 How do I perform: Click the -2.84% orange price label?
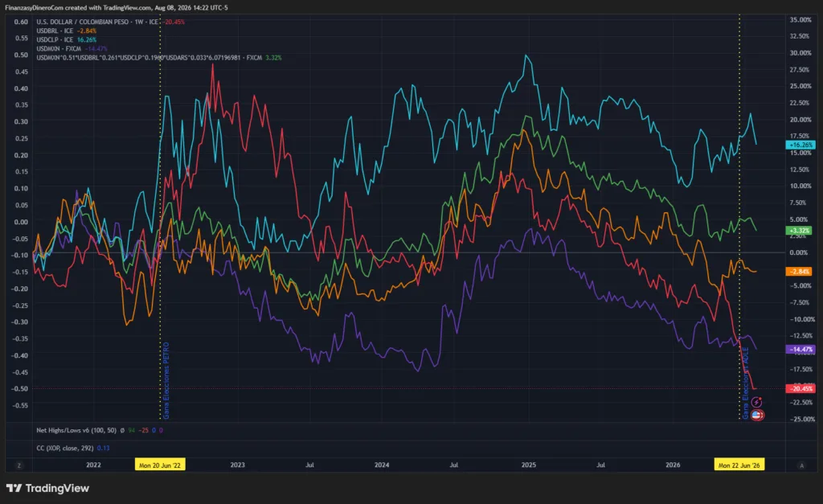(798, 272)
